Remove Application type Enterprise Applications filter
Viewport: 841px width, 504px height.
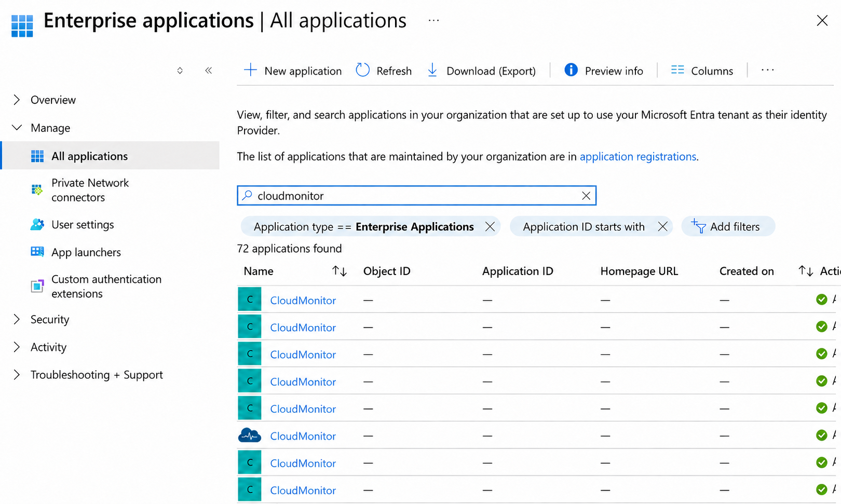(x=490, y=226)
